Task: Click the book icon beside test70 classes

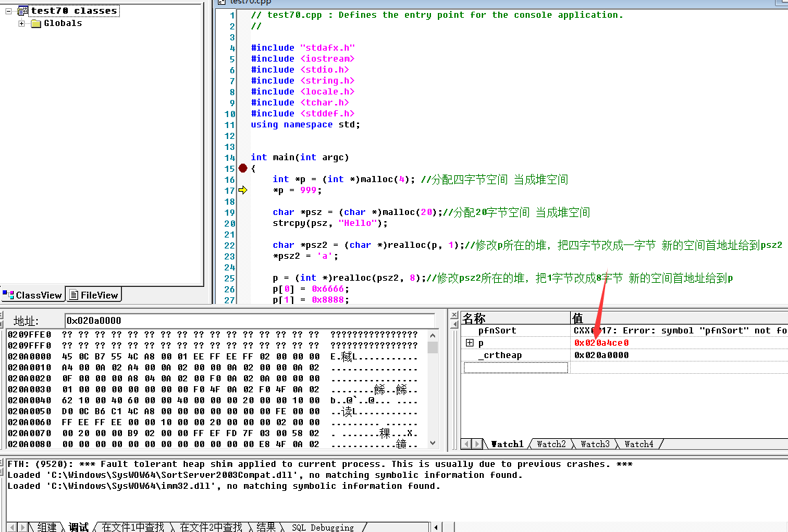Action: 23,10
